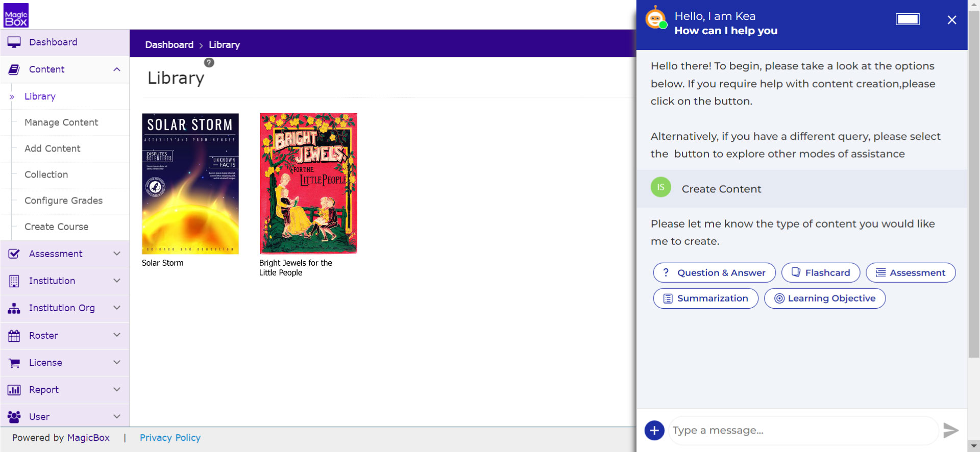Expand the Institution Org menu

click(x=117, y=308)
